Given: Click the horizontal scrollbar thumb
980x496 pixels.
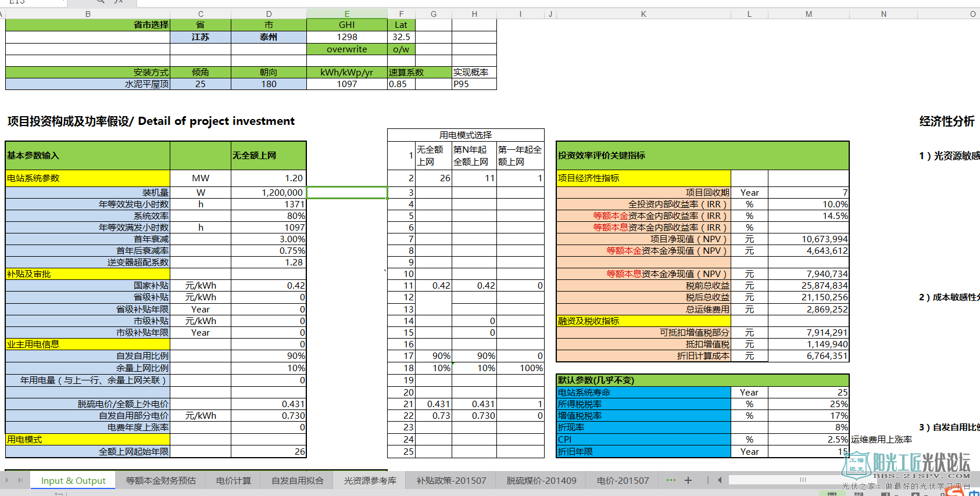Looking at the screenshot, I should [x=802, y=480].
